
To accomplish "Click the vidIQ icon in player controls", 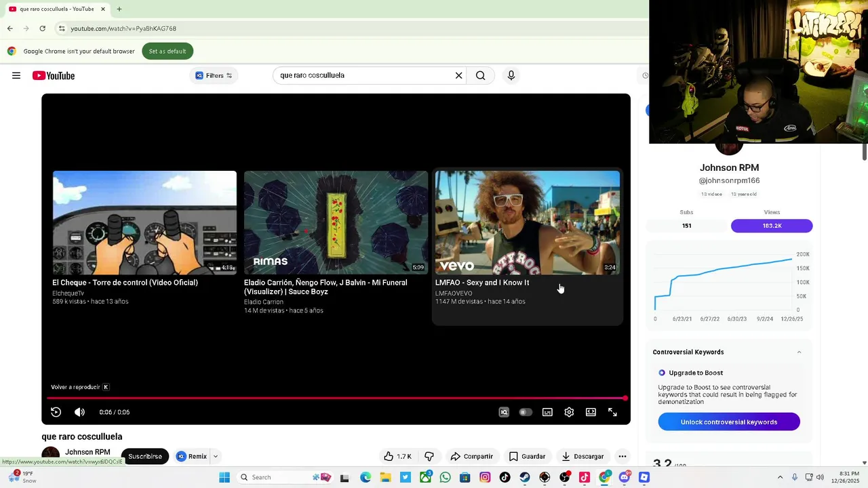I will tap(504, 412).
